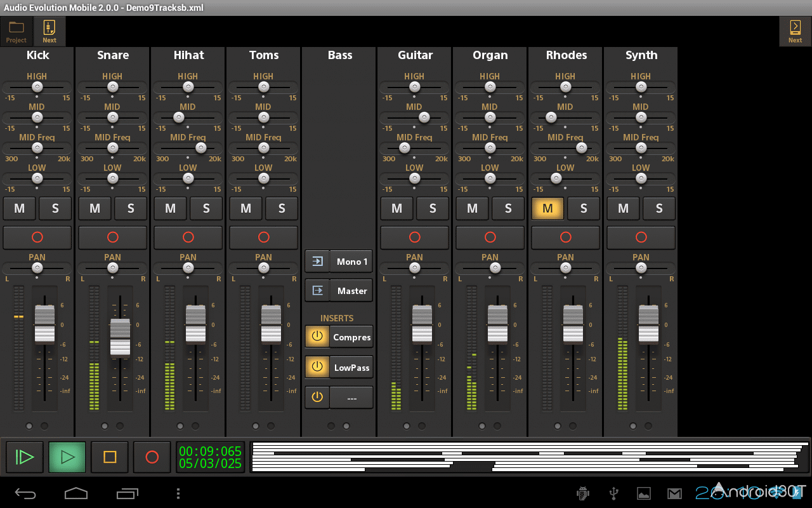Arm the Toms track for recording
This screenshot has height=508, width=812.
click(264, 237)
